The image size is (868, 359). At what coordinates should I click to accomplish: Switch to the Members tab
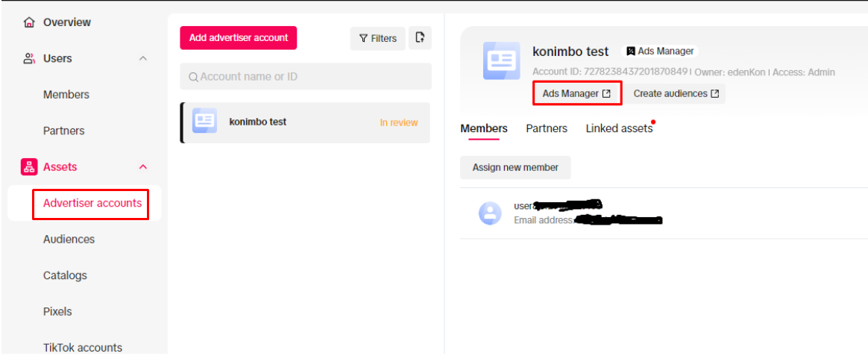pyautogui.click(x=484, y=128)
